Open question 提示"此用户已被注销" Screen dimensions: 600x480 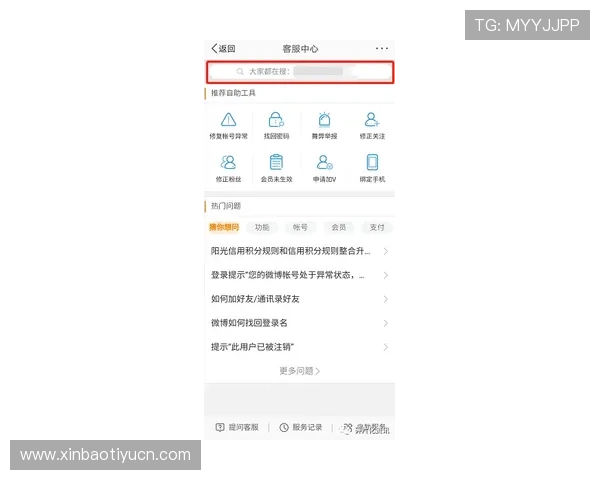300,347
